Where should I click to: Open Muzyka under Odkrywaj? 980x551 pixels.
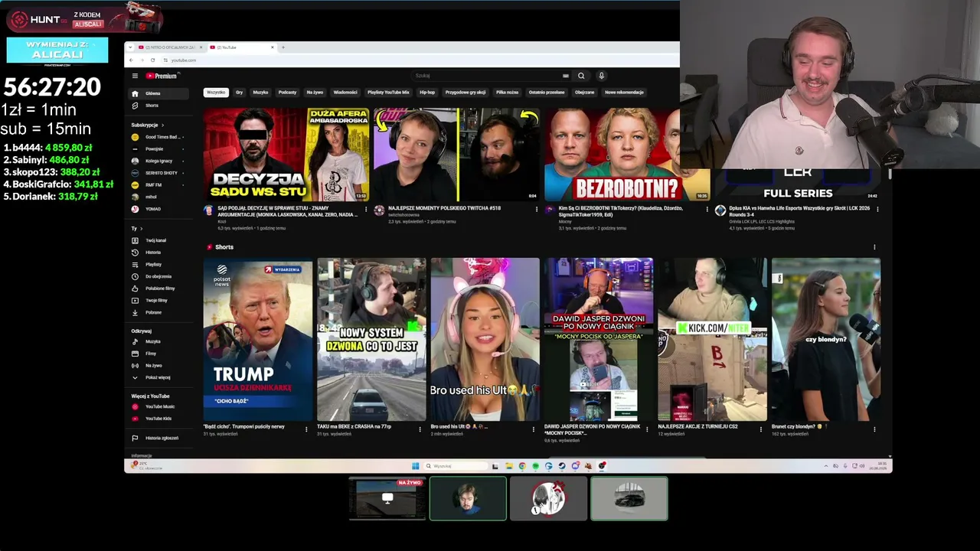coord(157,341)
